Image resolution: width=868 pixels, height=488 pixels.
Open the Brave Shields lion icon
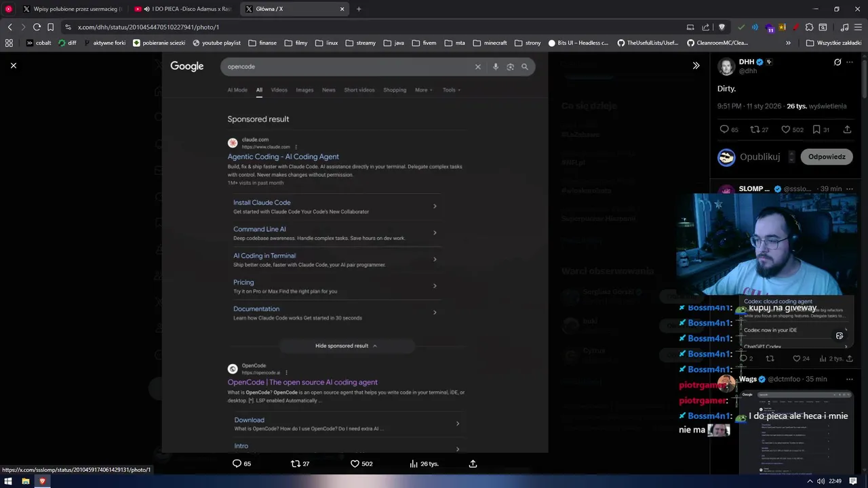tap(722, 27)
